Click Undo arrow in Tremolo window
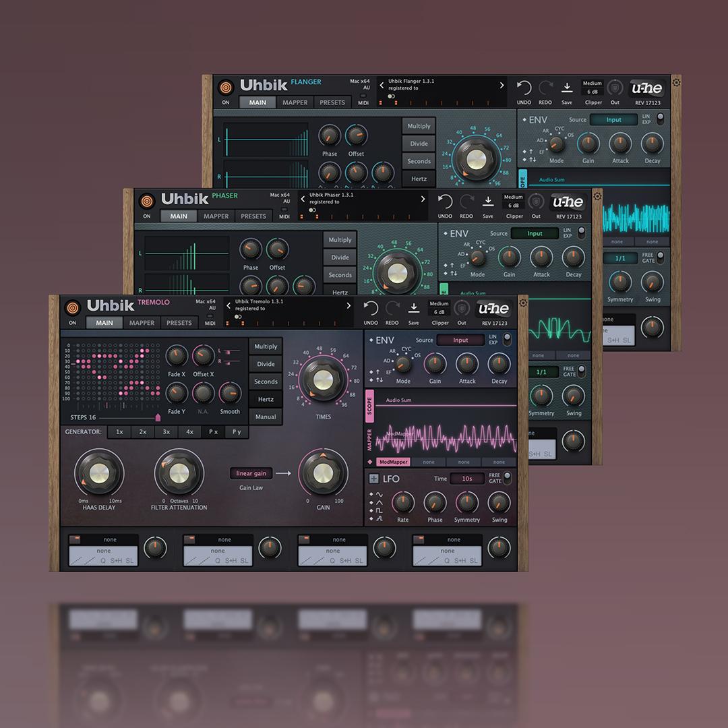 [371, 308]
